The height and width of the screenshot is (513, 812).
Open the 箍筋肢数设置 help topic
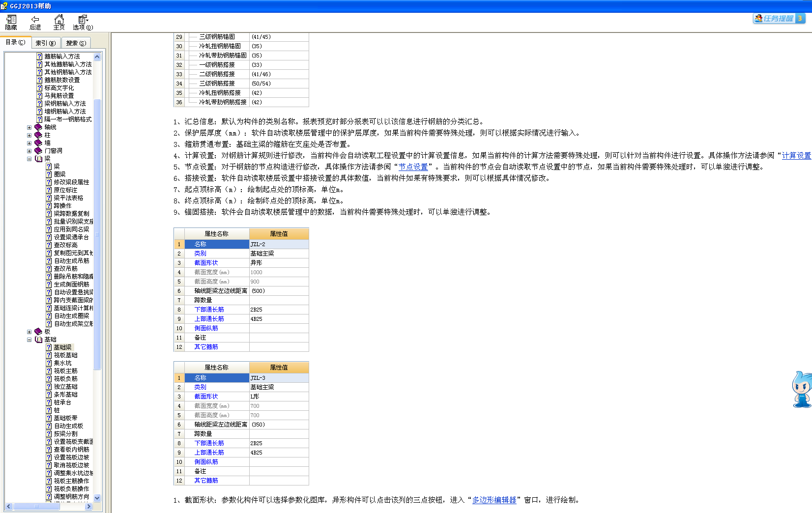(x=62, y=80)
